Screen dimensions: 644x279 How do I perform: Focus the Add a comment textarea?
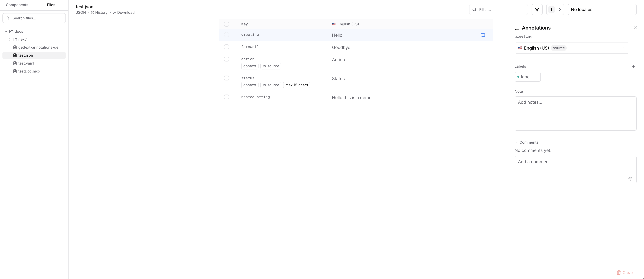[x=575, y=169]
